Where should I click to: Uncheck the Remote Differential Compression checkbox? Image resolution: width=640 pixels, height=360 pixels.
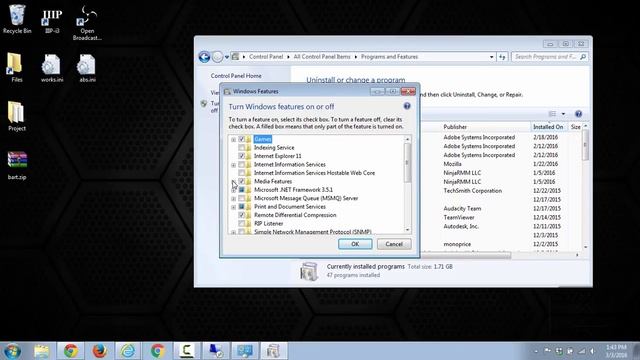coord(242,215)
